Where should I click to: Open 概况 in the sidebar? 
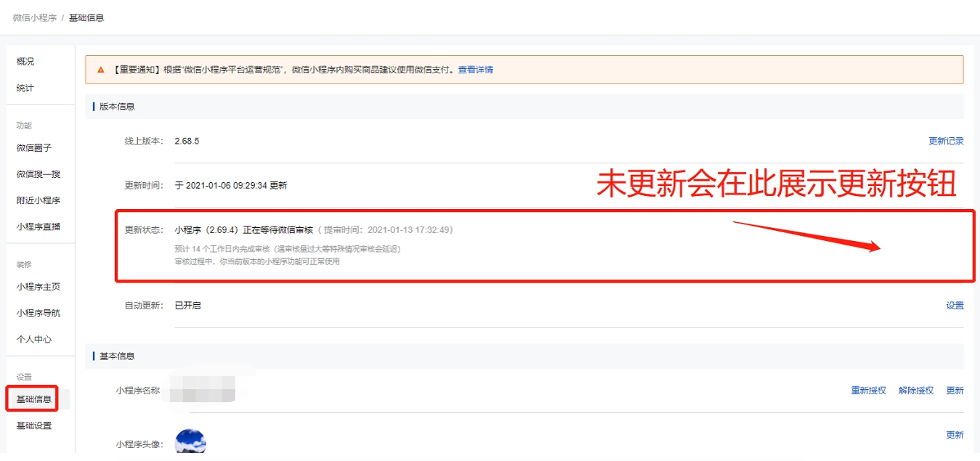pyautogui.click(x=25, y=62)
